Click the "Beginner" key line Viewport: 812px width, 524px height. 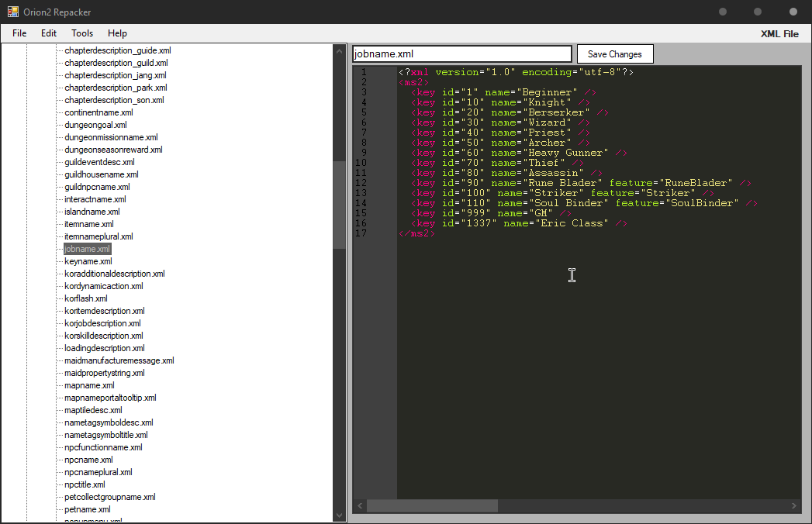[504, 92]
